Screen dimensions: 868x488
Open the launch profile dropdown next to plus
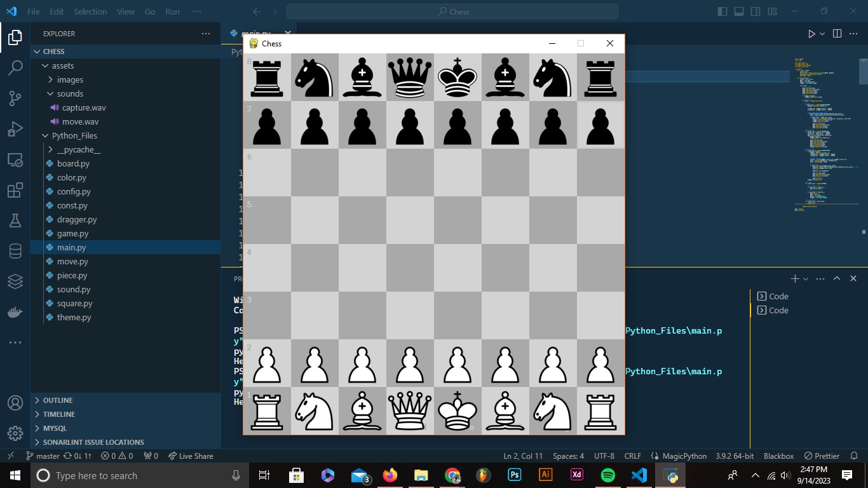806,279
